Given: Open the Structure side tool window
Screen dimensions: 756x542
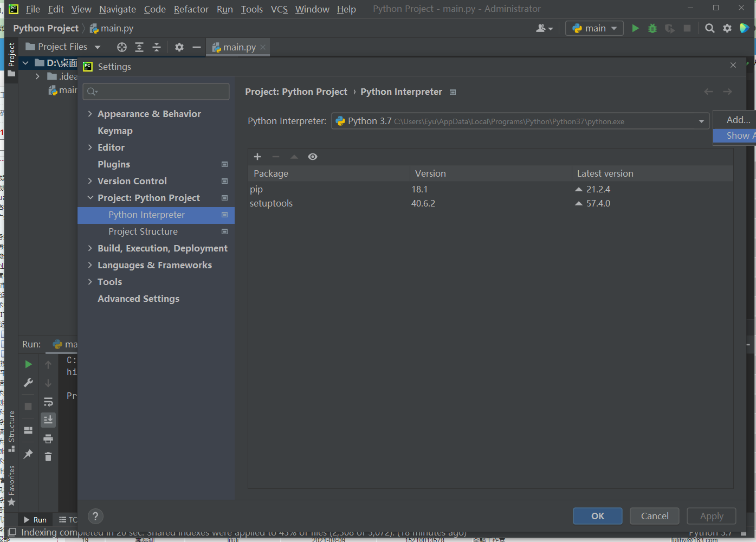Looking at the screenshot, I should (x=11, y=431).
